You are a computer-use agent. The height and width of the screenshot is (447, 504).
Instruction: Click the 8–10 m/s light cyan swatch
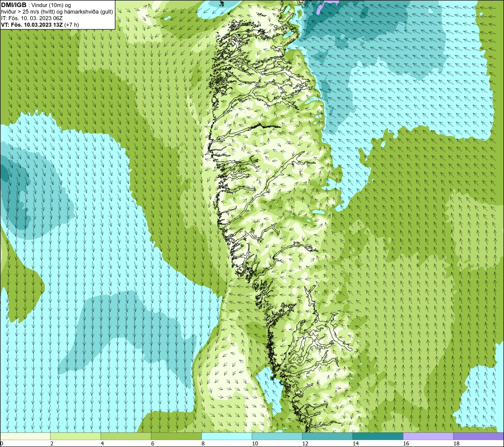[227, 436]
